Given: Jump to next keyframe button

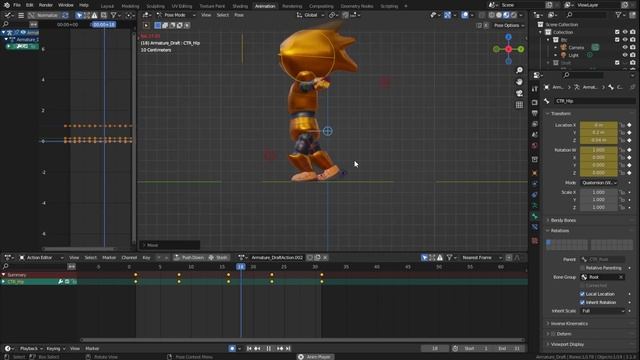Looking at the screenshot, I should pyautogui.click(x=280, y=349).
